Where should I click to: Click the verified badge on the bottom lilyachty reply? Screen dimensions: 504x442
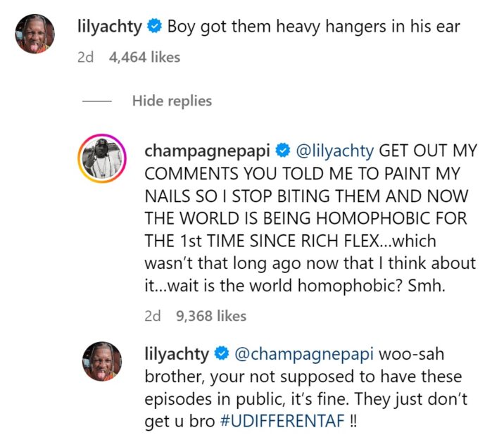tap(222, 353)
